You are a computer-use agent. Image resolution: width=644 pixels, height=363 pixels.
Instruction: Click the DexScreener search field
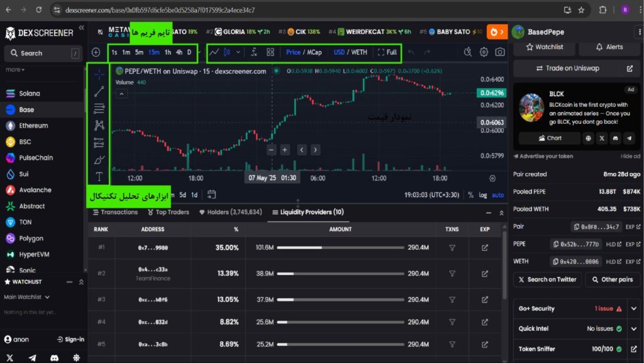coord(43,53)
